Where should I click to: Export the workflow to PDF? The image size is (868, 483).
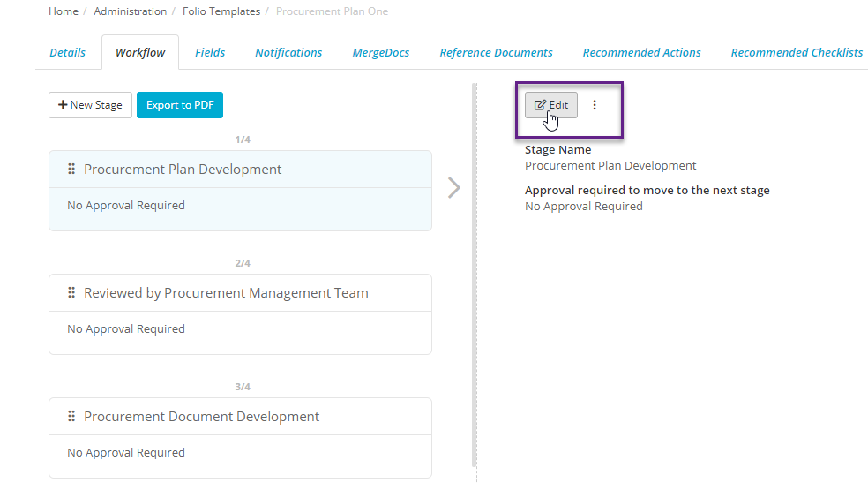(x=180, y=105)
